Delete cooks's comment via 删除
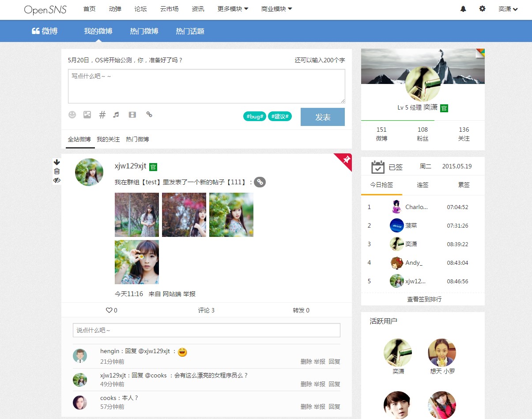 (x=306, y=407)
